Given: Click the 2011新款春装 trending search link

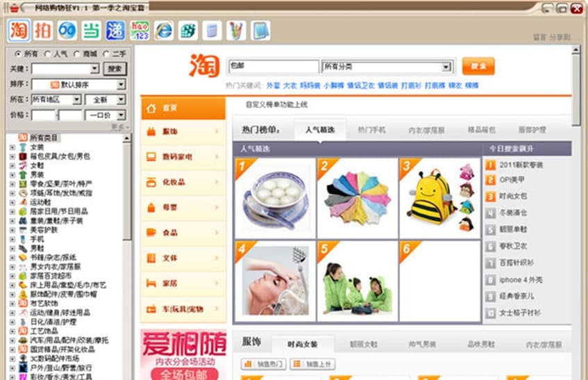Looking at the screenshot, I should coord(521,165).
